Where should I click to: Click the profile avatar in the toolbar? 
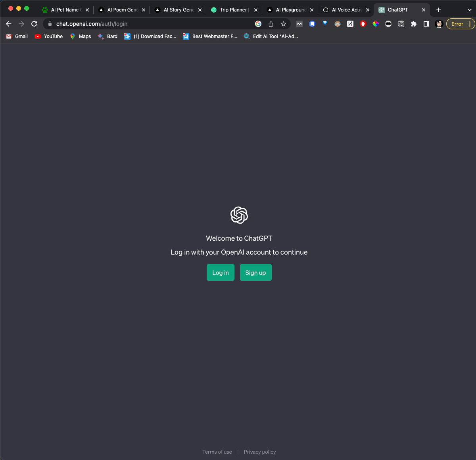[x=439, y=24]
